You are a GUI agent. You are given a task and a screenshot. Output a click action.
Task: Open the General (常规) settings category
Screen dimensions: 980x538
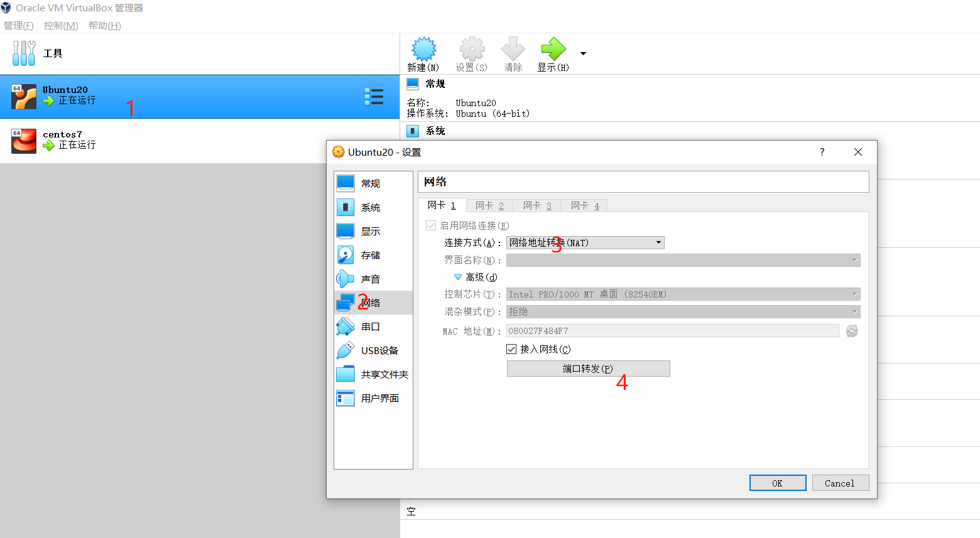[373, 183]
